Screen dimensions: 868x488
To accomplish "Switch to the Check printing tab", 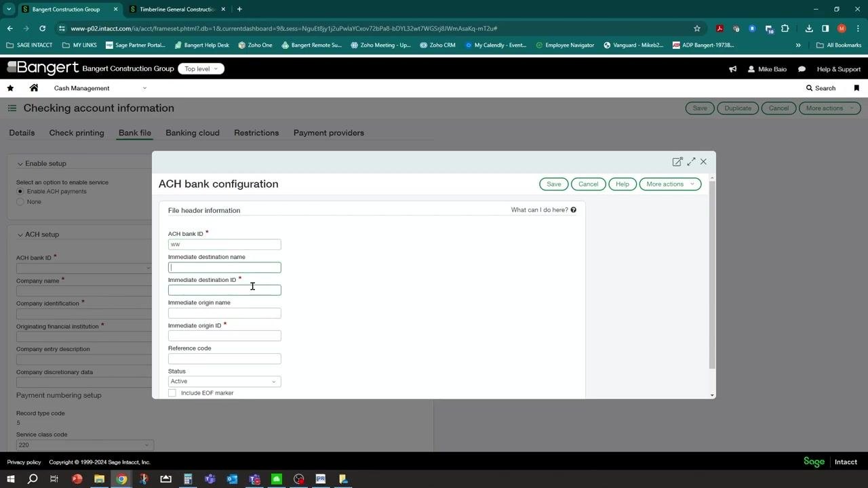I will click(77, 133).
